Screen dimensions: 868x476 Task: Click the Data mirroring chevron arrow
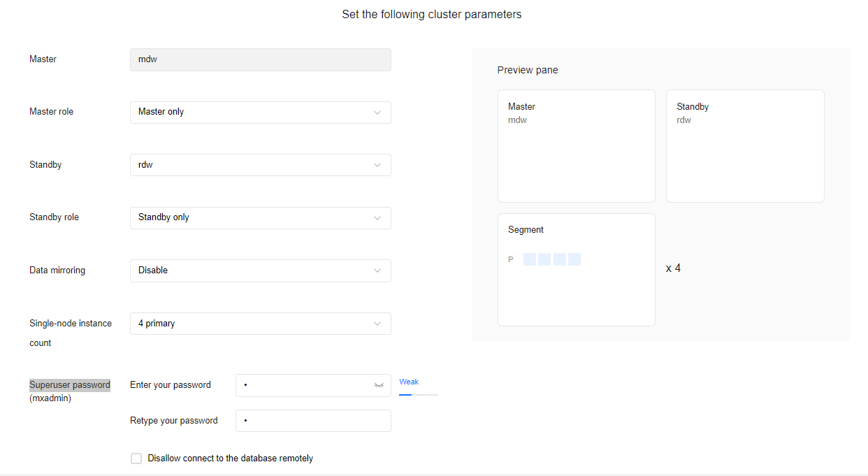[377, 271]
